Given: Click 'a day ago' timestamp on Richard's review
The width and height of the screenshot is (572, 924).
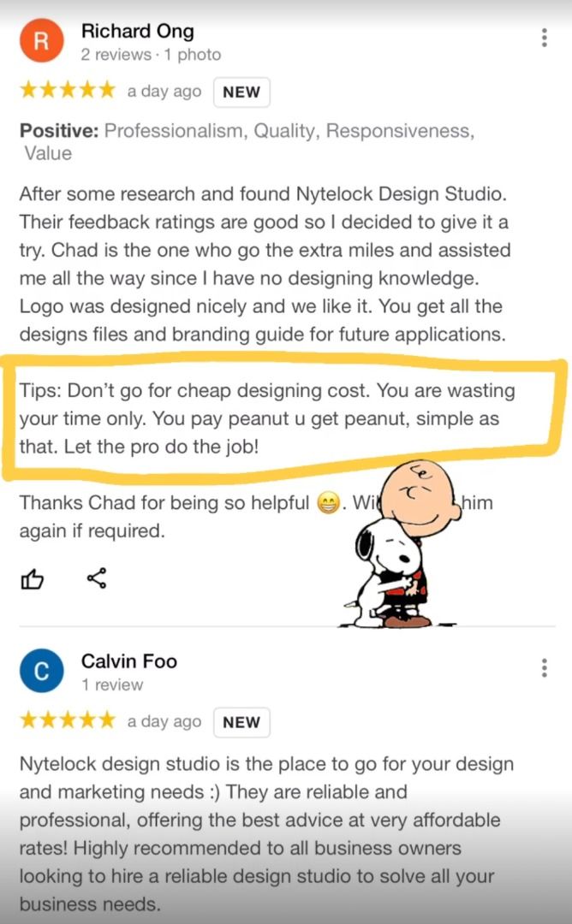Looking at the screenshot, I should coord(164,92).
